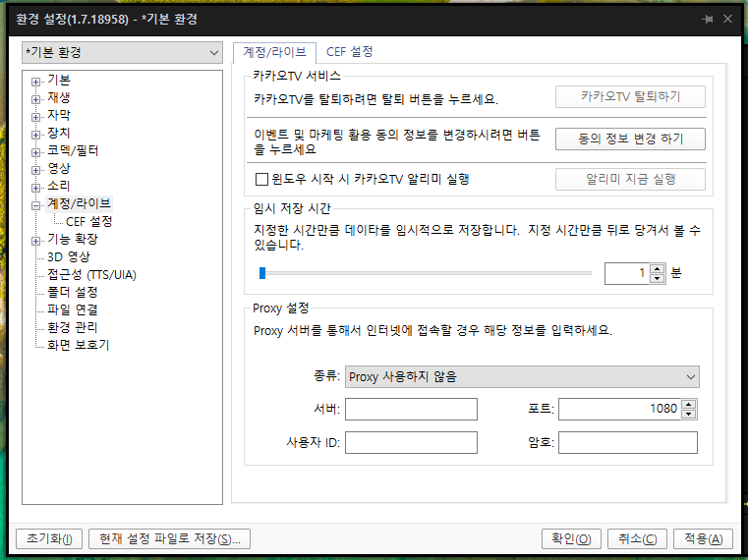The width and height of the screenshot is (748, 560).
Task: Increase 임시 저장 시간 minutes with up arrow
Action: pyautogui.click(x=658, y=268)
